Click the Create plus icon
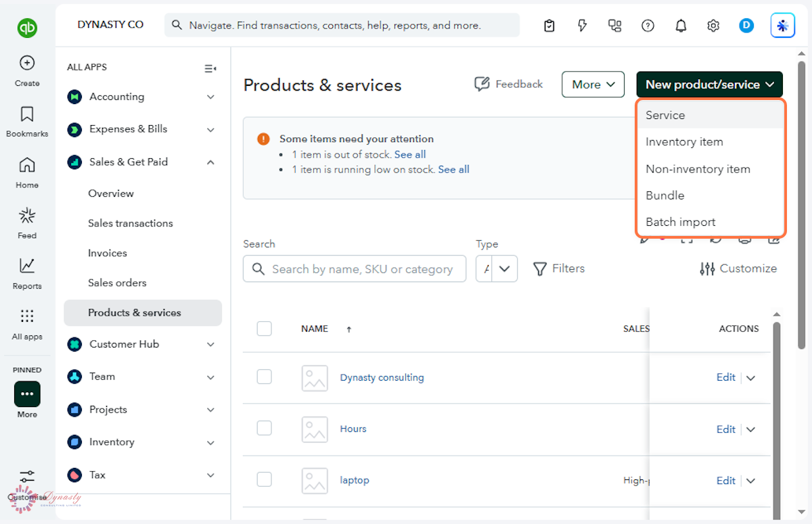The width and height of the screenshot is (812, 524). coord(27,63)
